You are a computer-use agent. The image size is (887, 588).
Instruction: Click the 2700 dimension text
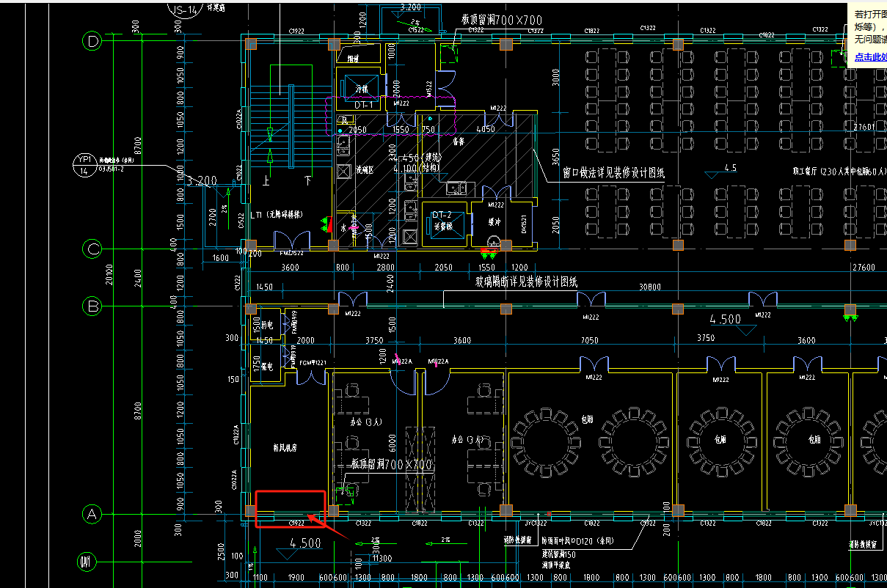tap(213, 217)
